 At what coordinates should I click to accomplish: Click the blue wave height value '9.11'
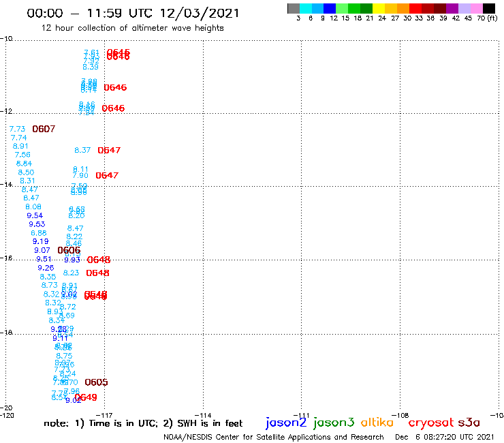(60, 338)
